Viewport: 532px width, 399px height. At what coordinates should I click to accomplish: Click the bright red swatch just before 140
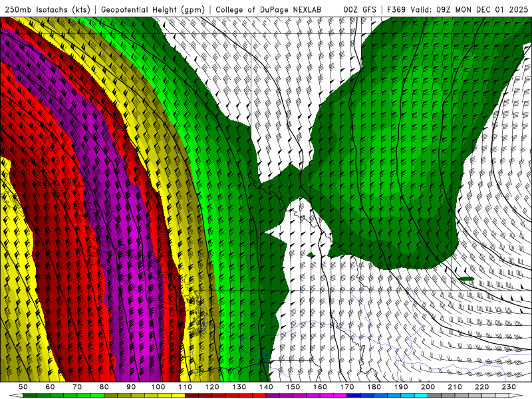point(259,396)
